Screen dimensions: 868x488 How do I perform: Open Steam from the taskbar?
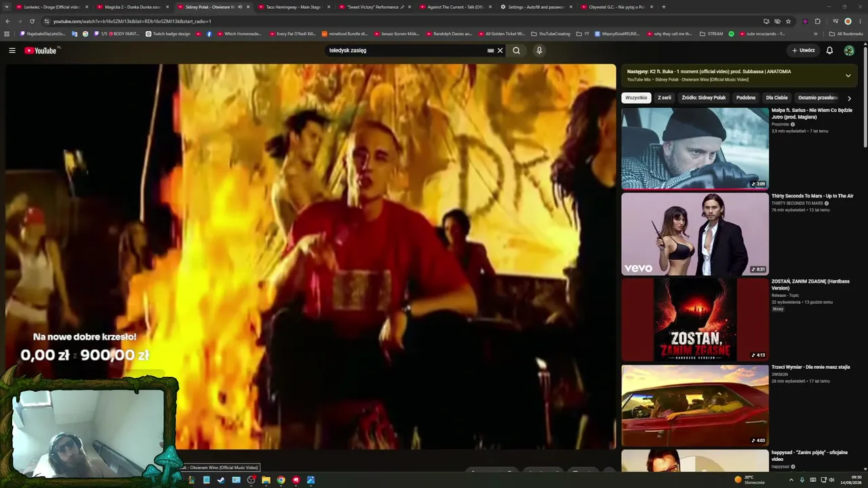[221, 480]
